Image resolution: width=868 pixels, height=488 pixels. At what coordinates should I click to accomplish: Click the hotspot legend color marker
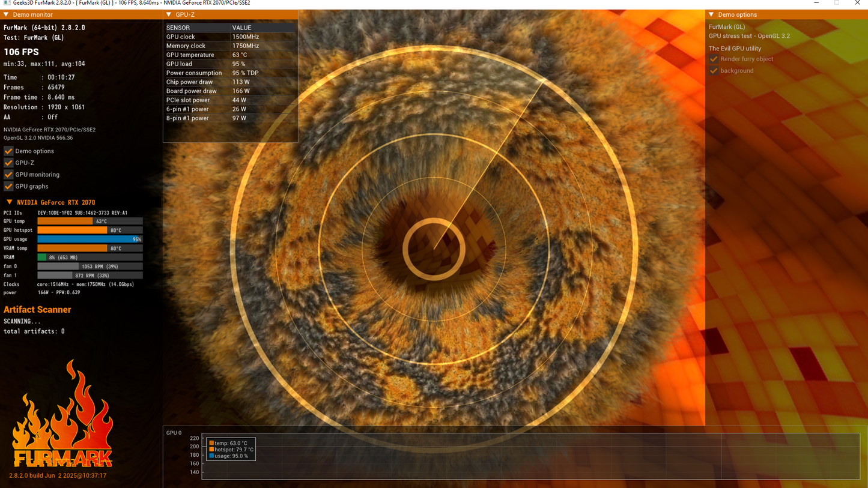(x=211, y=450)
